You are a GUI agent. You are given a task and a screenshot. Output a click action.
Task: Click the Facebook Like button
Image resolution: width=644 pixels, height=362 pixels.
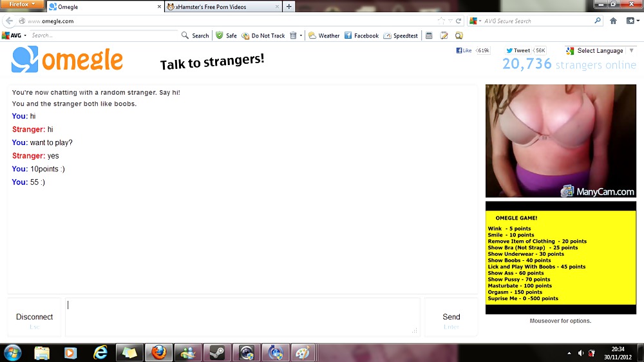tap(464, 50)
